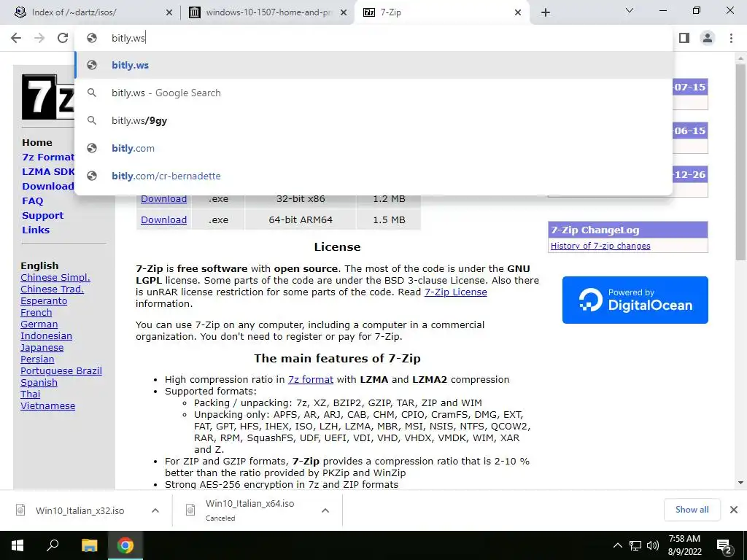The height and width of the screenshot is (560, 747).
Task: Open taskbar search magnifier
Action: 53,545
